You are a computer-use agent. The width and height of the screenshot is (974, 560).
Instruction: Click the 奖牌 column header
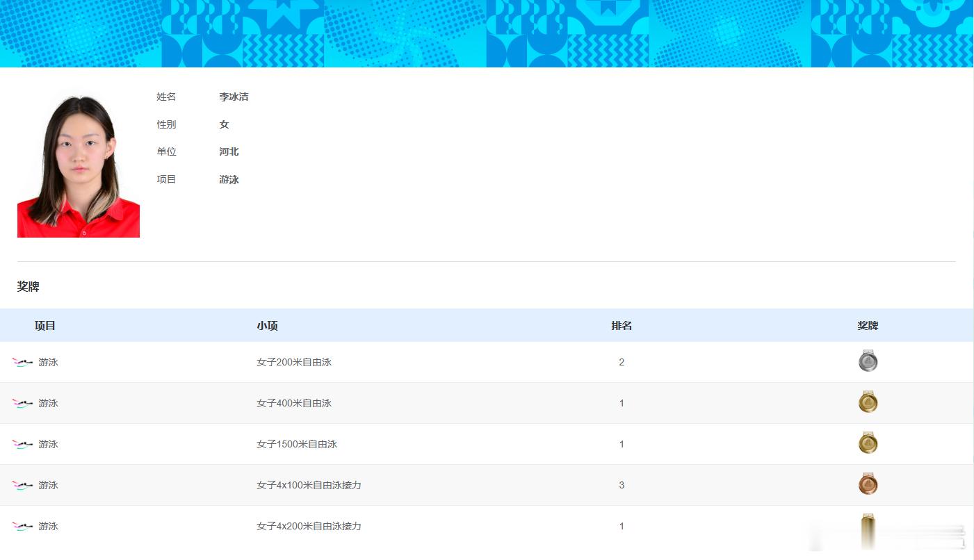click(x=868, y=325)
